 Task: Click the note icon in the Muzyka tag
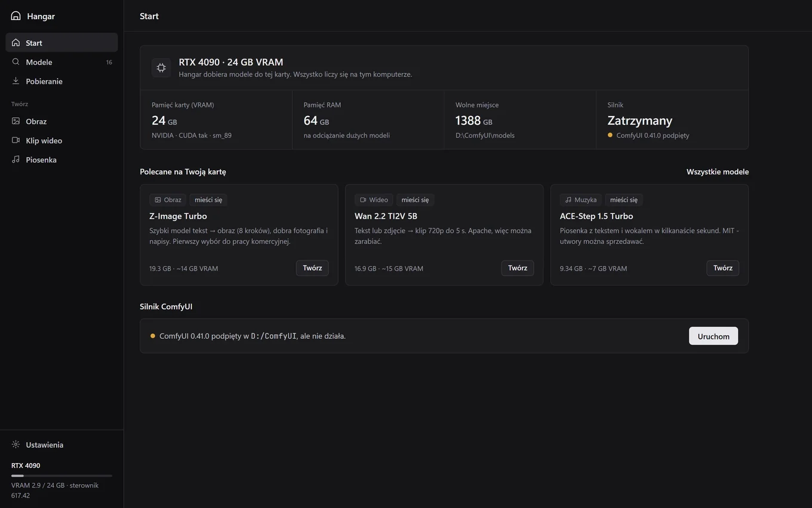tap(568, 200)
